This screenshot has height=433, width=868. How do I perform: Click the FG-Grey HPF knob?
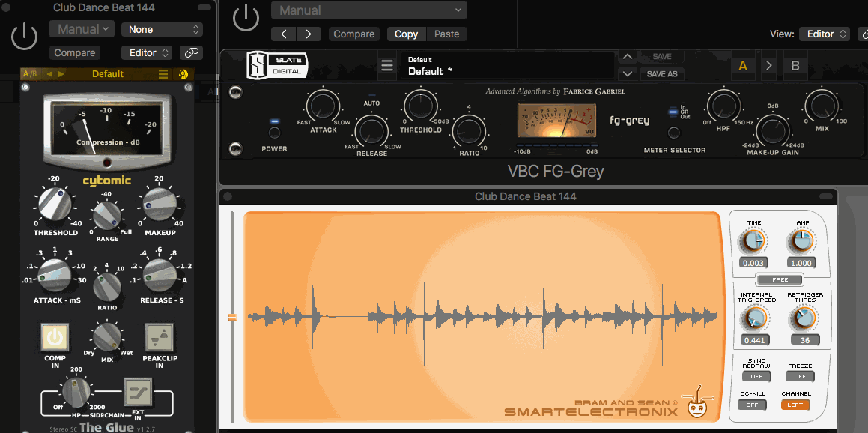click(723, 105)
